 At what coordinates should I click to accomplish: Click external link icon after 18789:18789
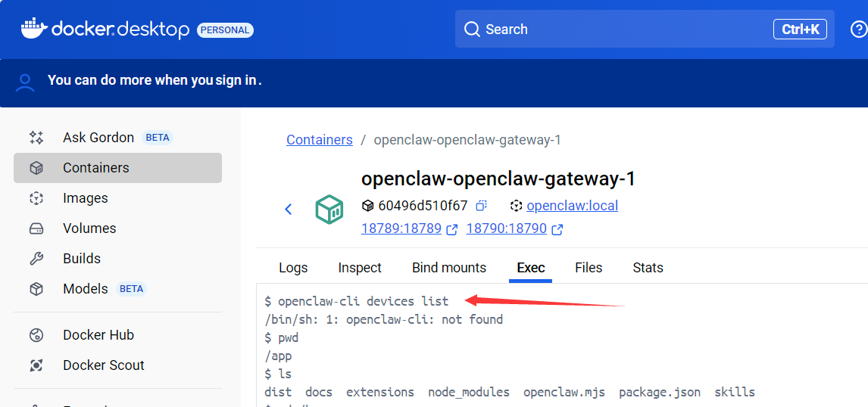tap(451, 229)
